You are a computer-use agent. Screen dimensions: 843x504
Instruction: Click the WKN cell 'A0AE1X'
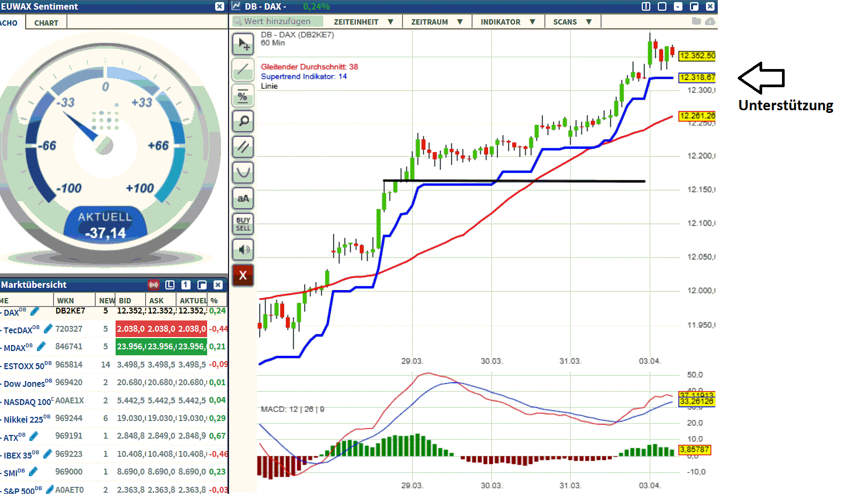pyautogui.click(x=70, y=400)
